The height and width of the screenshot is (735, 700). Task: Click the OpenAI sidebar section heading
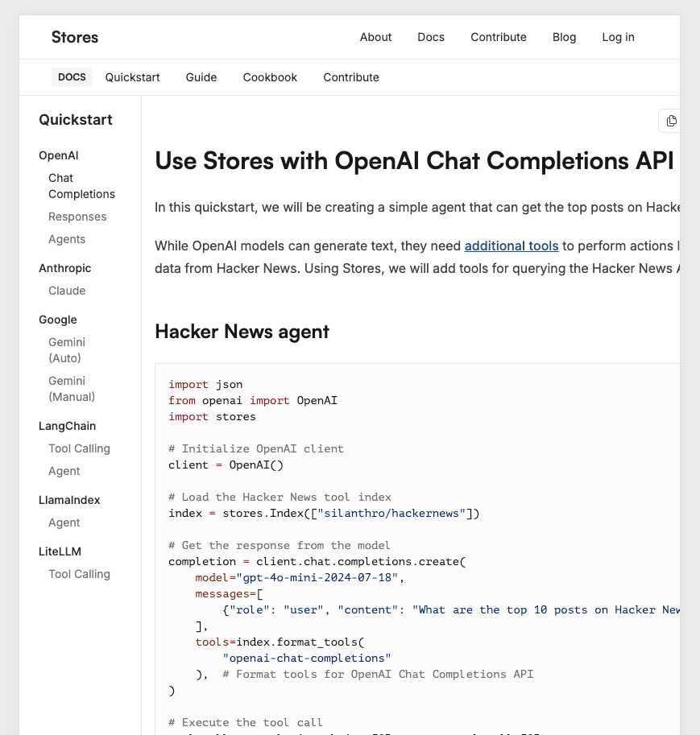(58, 155)
